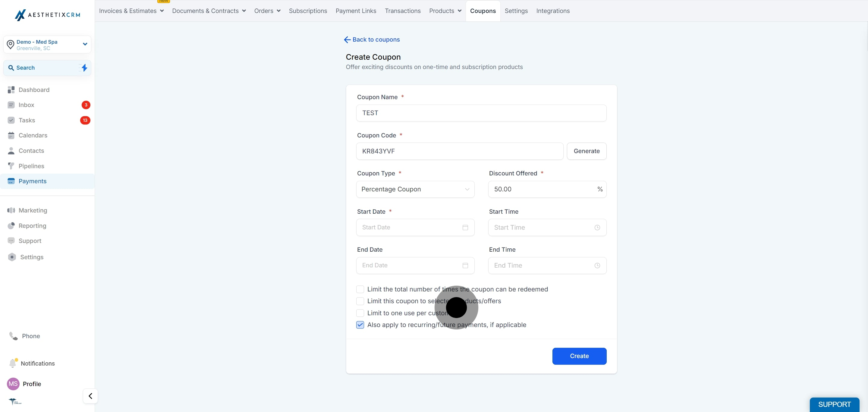Image resolution: width=868 pixels, height=412 pixels.
Task: Open the Start Date calendar icon
Action: pyautogui.click(x=465, y=227)
